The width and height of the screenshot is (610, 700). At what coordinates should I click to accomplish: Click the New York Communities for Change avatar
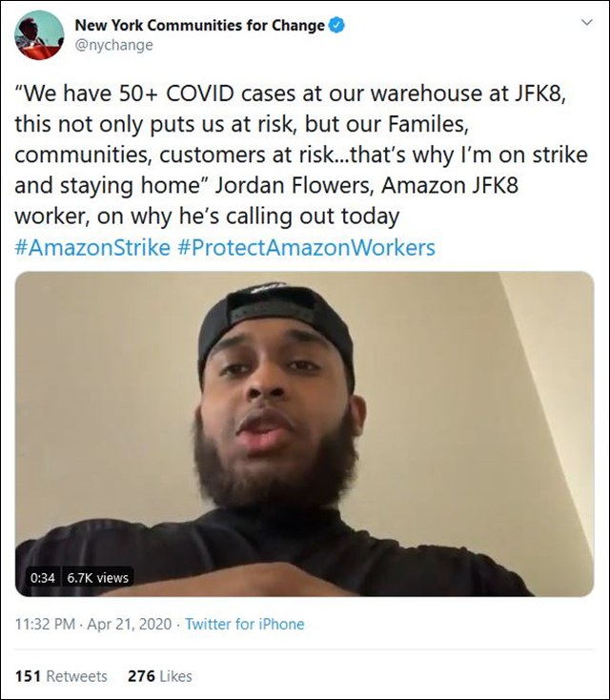(39, 35)
